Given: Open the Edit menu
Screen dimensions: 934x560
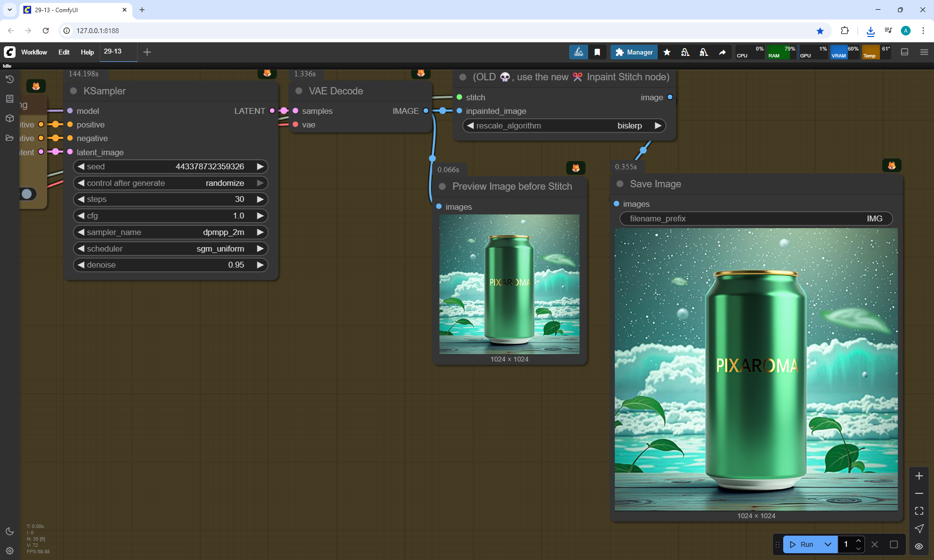Looking at the screenshot, I should pos(64,52).
